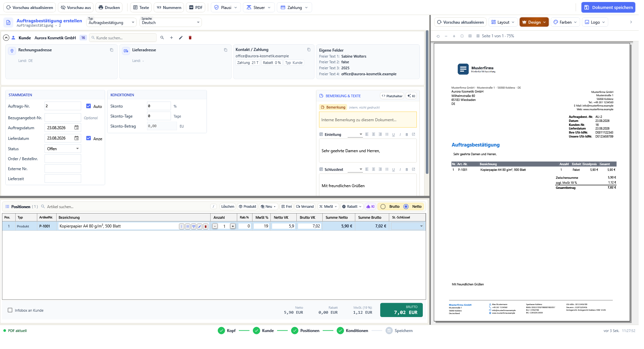Viewport: 644px width, 349px height.
Task: Apply bold formatting to Einleitung
Action: point(407,135)
